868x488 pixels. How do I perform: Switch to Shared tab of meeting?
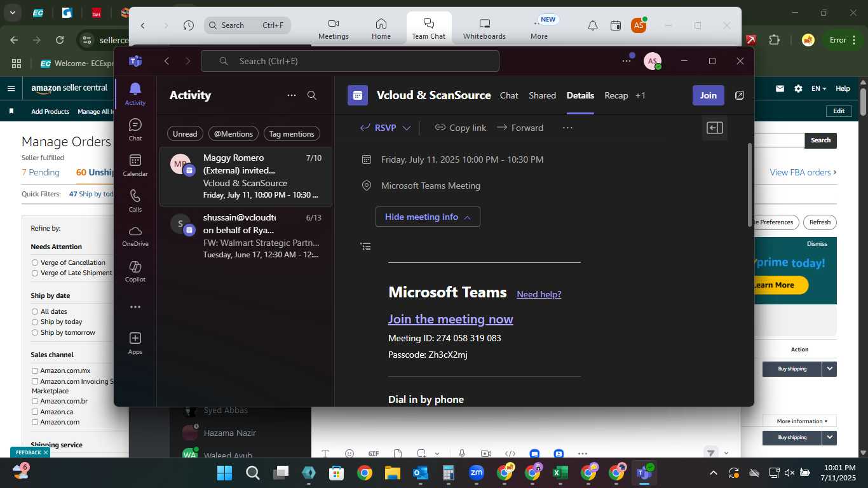[x=542, y=95]
